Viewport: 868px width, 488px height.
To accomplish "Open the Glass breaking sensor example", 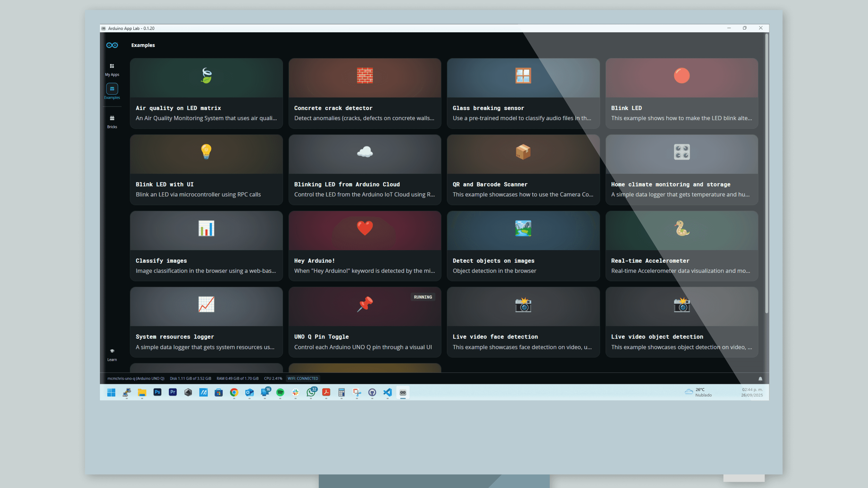I will click(x=523, y=94).
